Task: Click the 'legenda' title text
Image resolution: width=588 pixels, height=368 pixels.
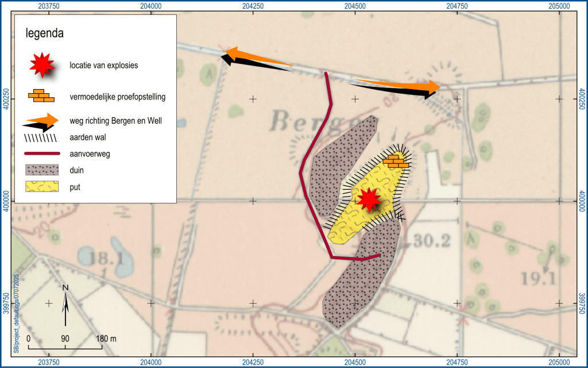Action: point(44,34)
